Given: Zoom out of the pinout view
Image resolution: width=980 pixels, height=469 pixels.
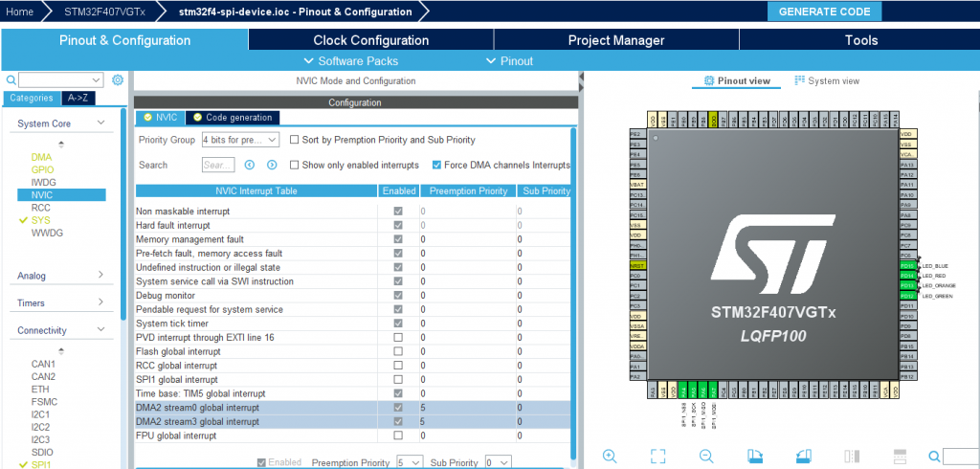Looking at the screenshot, I should [x=706, y=456].
